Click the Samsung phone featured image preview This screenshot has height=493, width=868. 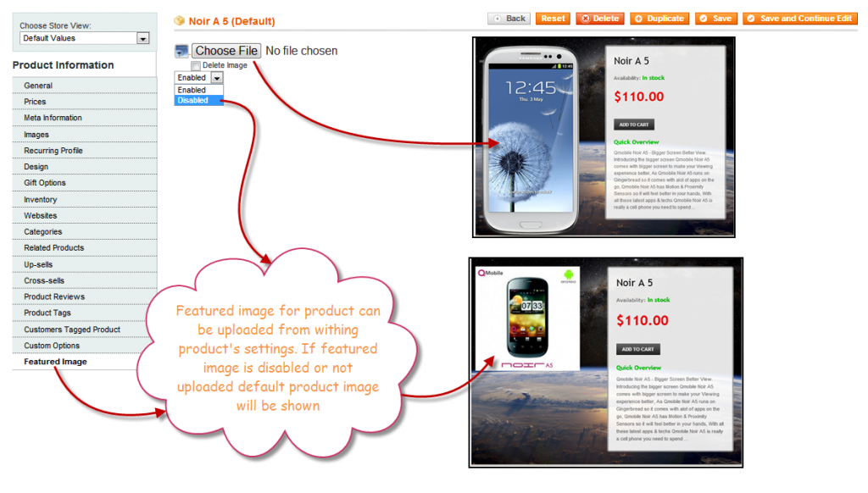531,138
